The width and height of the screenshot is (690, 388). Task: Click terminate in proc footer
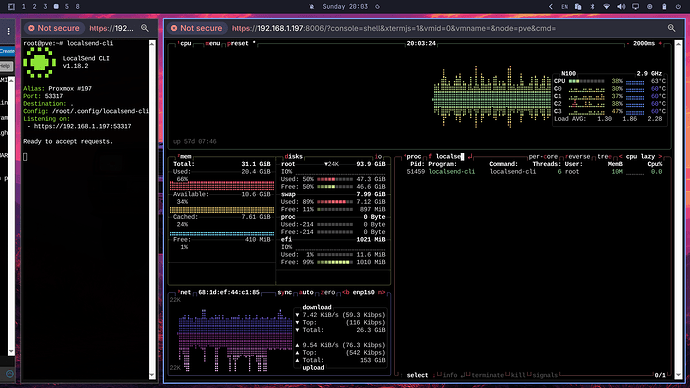[x=487, y=375]
